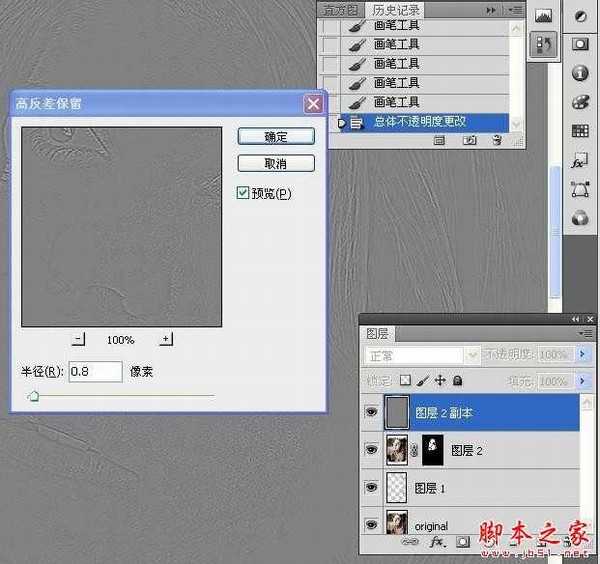Open the Styles fx panel icon

579,161
